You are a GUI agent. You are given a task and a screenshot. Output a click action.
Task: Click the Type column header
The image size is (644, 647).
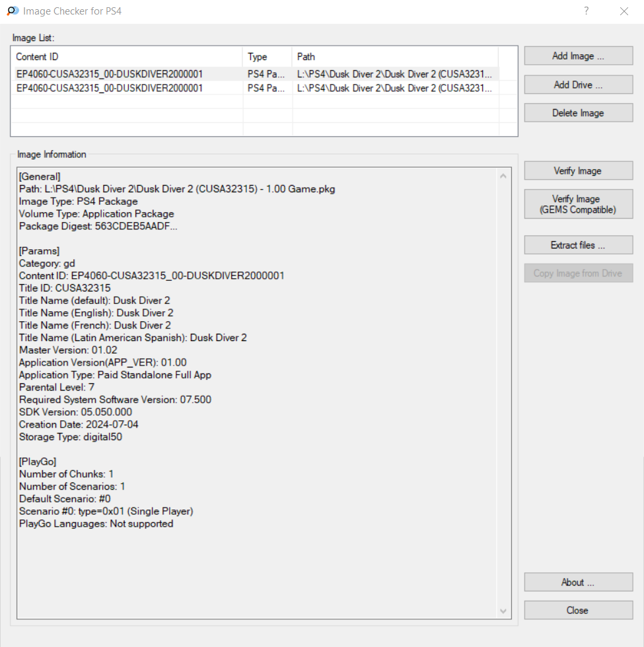click(267, 57)
